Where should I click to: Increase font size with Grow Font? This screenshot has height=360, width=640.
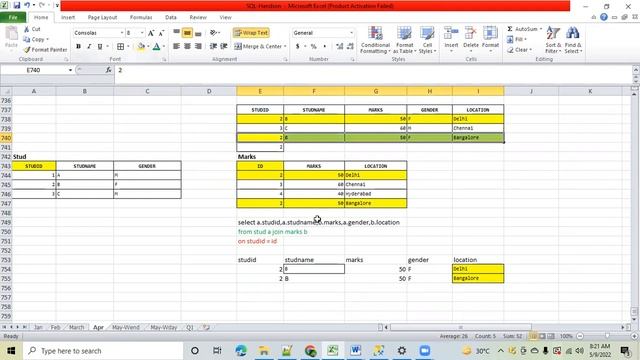click(151, 33)
